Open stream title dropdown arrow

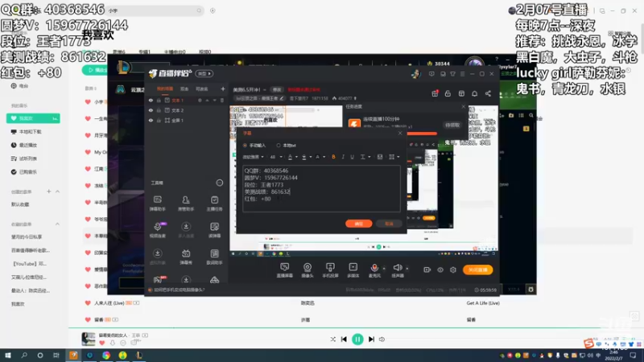(x=265, y=89)
